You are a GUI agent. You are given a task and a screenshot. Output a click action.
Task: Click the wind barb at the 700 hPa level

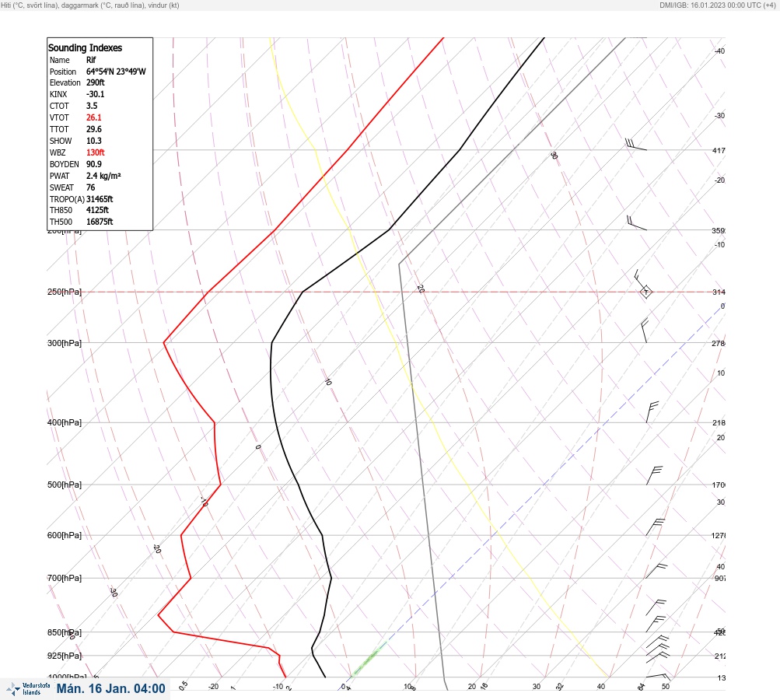pos(656,571)
